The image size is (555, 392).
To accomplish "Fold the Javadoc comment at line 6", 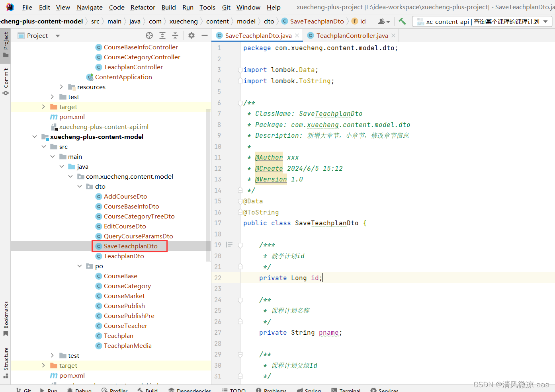I will (x=240, y=103).
